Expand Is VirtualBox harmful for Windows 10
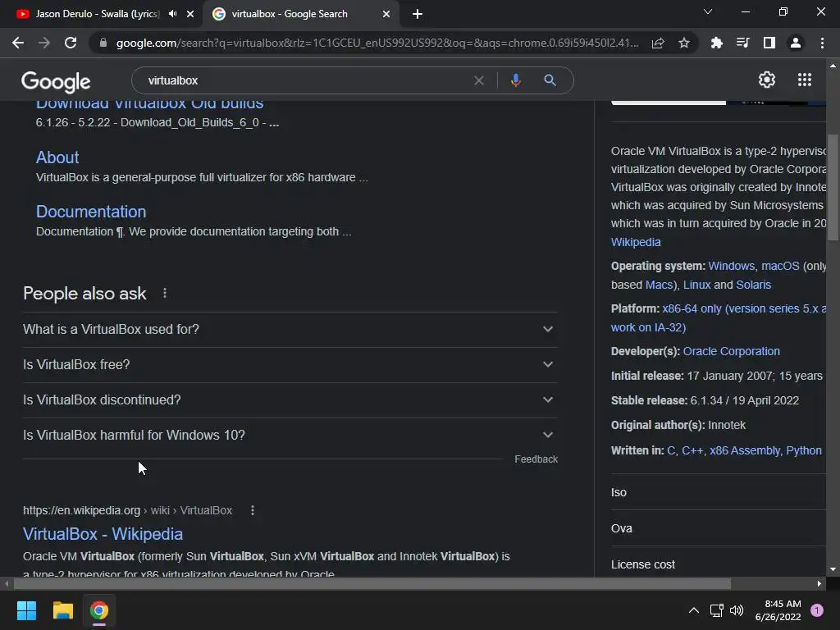 pyautogui.click(x=290, y=435)
